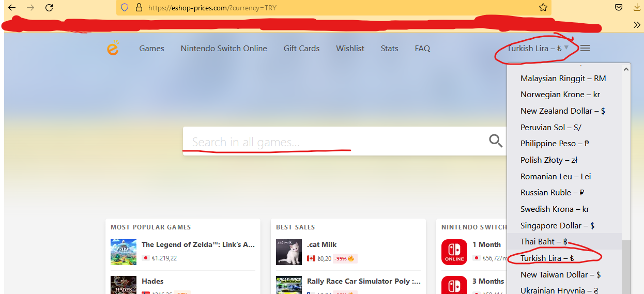
Task: Click the eshop-prices orange logo
Action: pyautogui.click(x=113, y=48)
